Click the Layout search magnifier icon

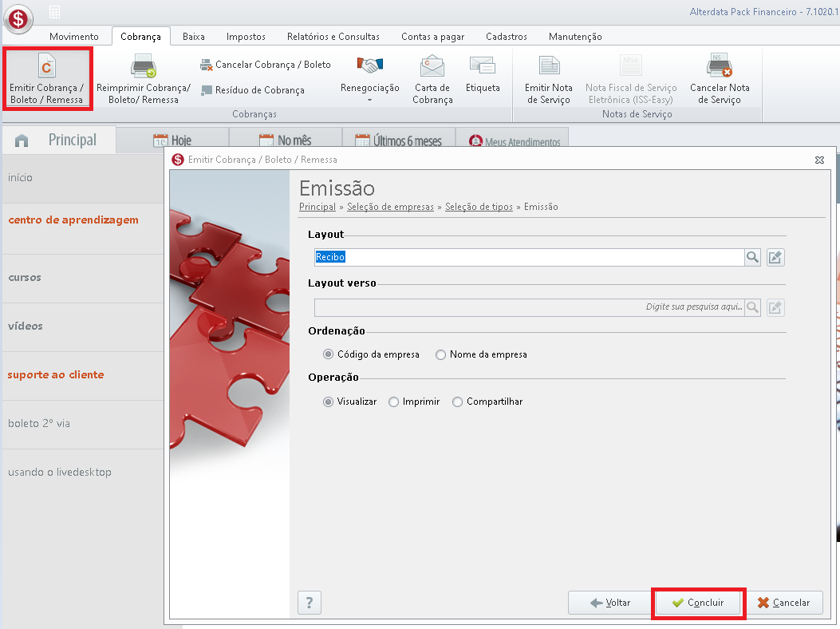pyautogui.click(x=752, y=257)
